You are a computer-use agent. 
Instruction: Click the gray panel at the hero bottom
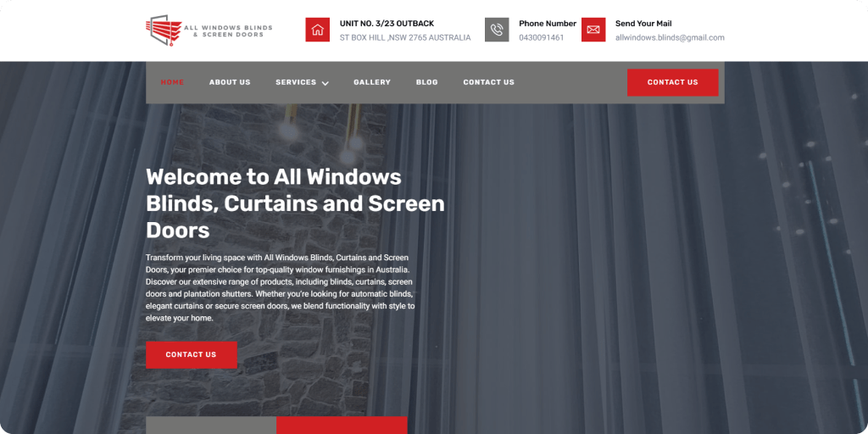point(211,425)
